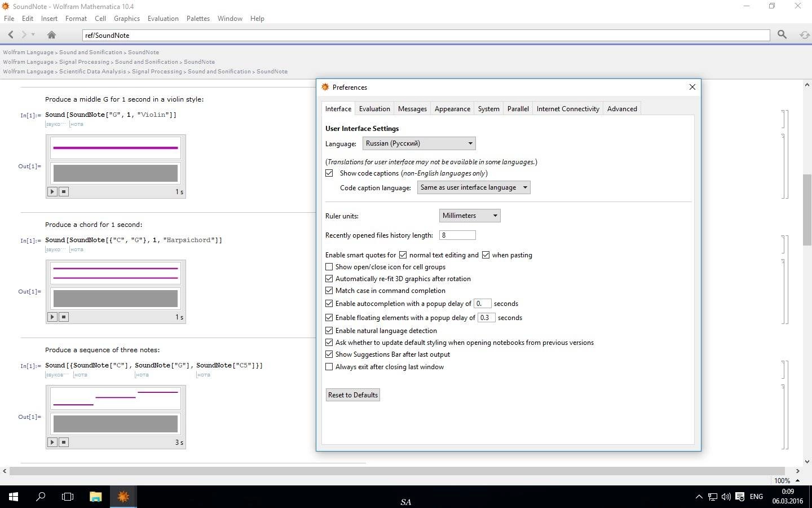Open taskbar search
Screen dimensions: 812x508
41,497
